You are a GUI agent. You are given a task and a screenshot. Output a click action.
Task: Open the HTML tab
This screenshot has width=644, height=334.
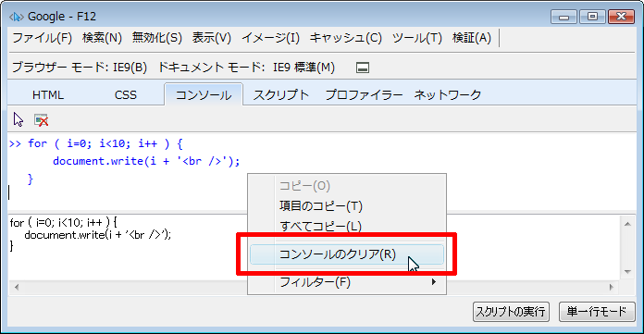click(x=48, y=95)
